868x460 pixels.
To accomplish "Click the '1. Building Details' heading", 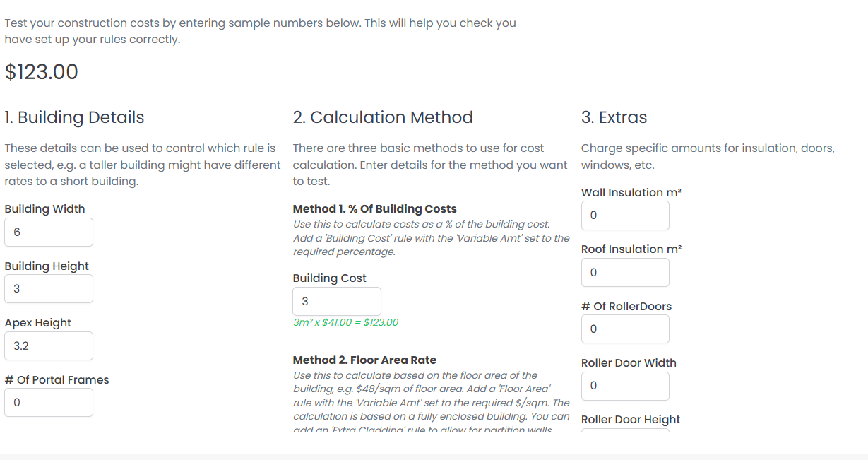I will pos(74,117).
